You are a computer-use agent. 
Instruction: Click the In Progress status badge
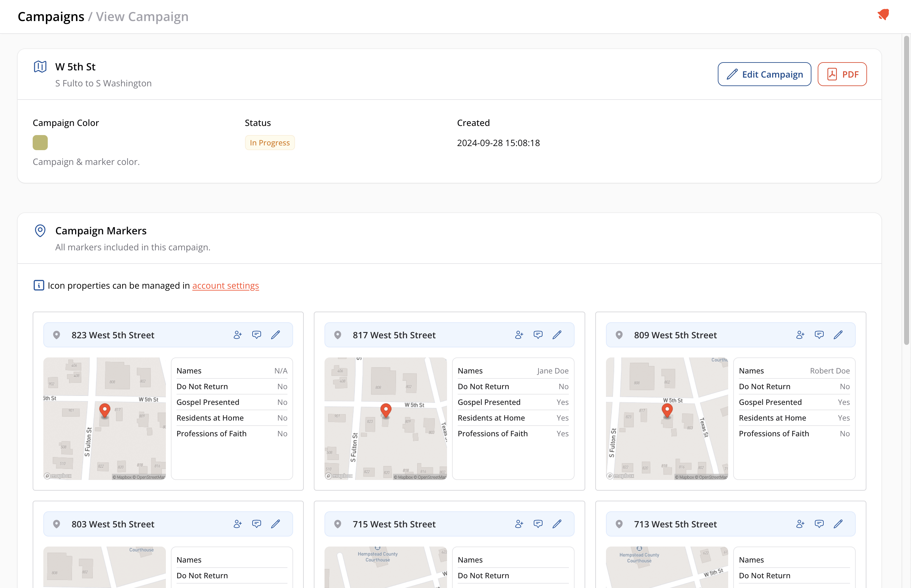coord(270,143)
